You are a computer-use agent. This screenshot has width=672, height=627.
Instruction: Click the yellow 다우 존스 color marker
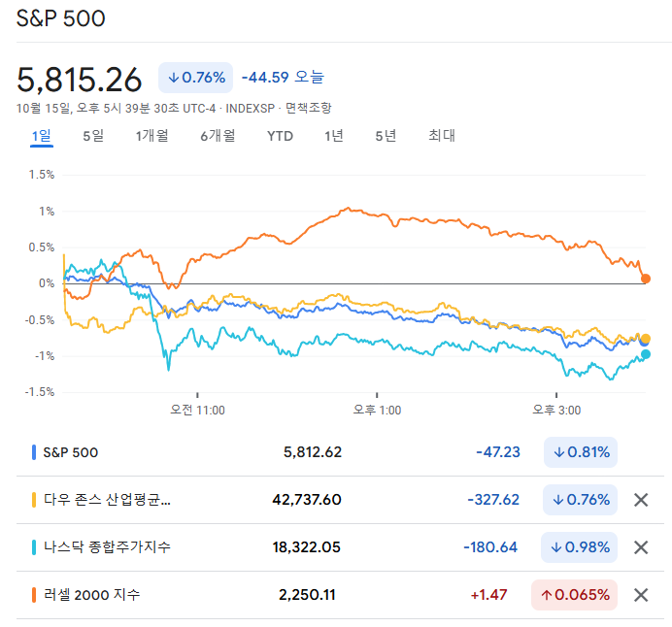point(34,500)
